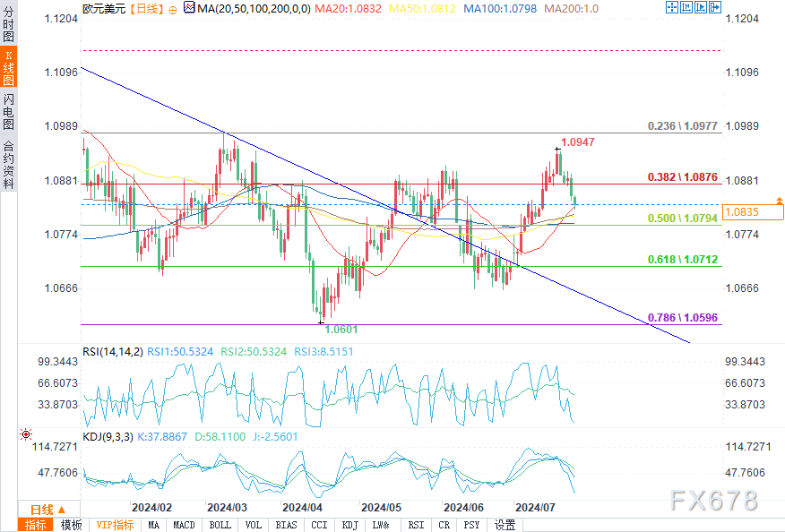The width and height of the screenshot is (785, 532).
Task: Select the 0.382 \ 1.0876 Fibonacci label
Action: point(682,177)
